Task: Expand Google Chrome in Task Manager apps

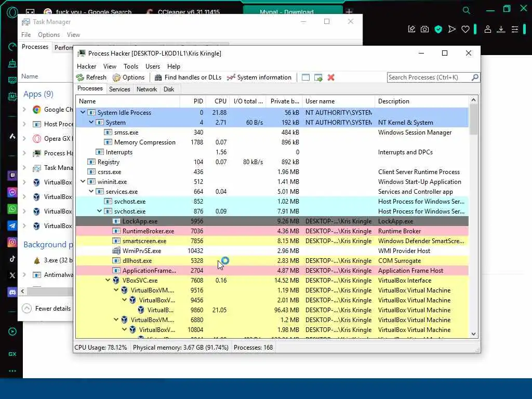Action: (24, 109)
